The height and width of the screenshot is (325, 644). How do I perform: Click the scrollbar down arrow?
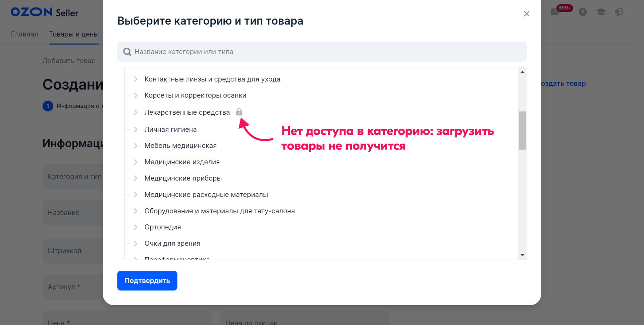click(x=522, y=255)
